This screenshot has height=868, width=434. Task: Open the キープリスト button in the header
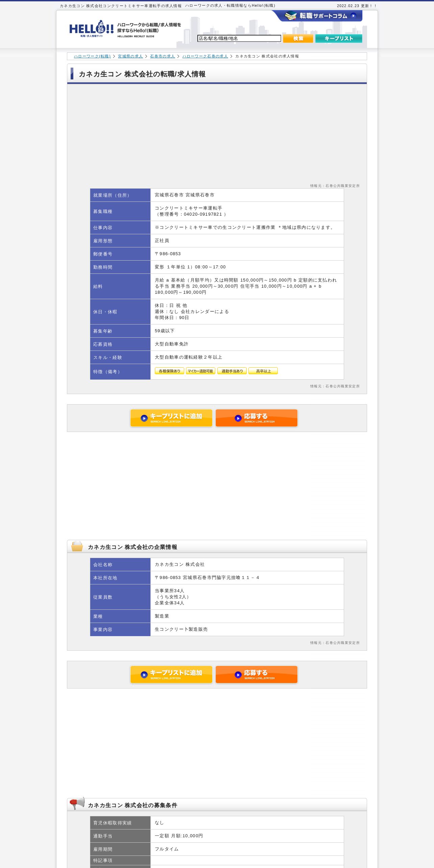[x=338, y=39]
